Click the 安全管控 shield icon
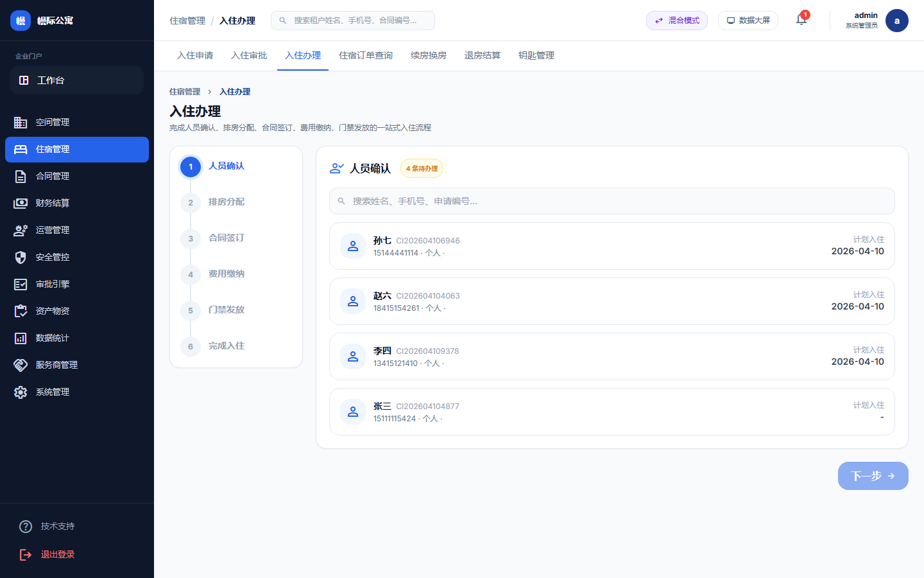This screenshot has width=924, height=578. tap(25, 257)
